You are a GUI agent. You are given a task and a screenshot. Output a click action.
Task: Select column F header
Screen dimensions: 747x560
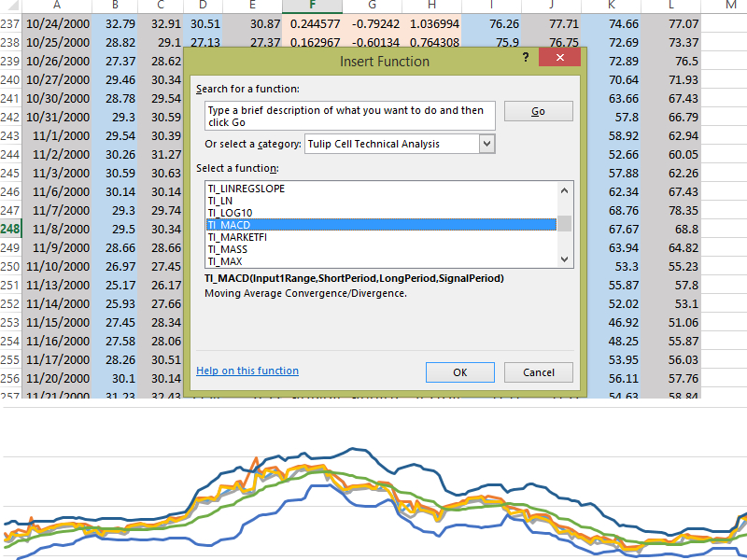(311, 7)
